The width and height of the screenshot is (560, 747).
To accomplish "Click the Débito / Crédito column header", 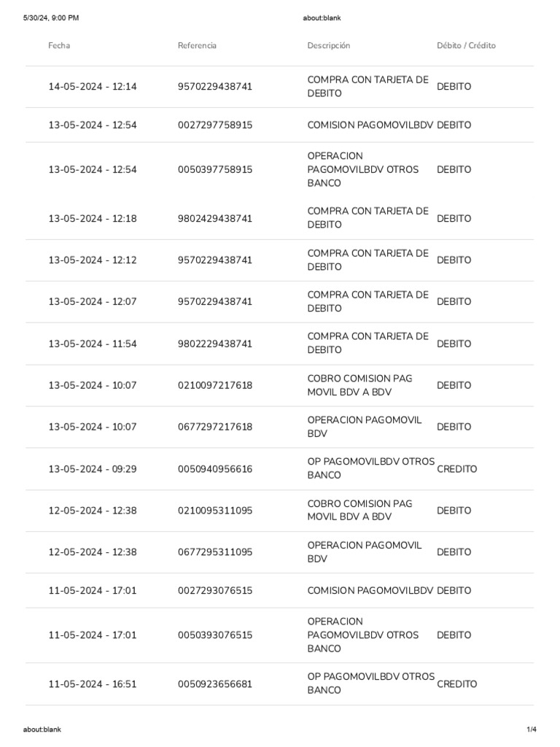I will point(466,45).
